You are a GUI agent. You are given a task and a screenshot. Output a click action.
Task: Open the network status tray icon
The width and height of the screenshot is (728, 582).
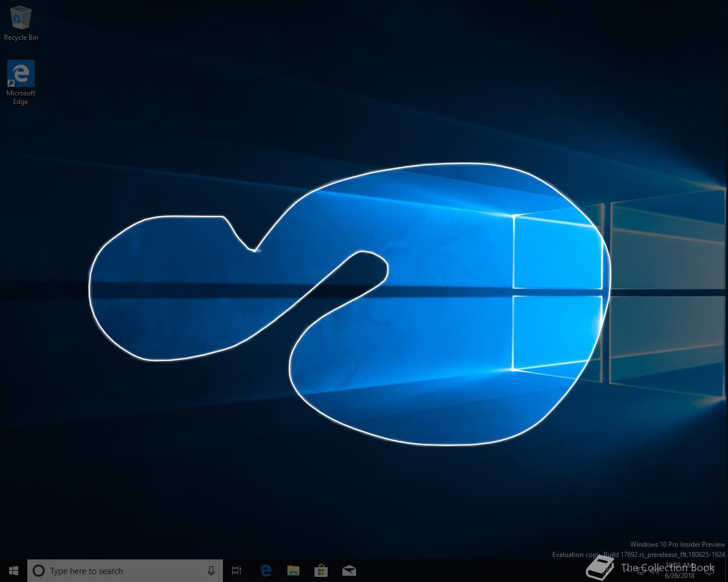[640, 571]
